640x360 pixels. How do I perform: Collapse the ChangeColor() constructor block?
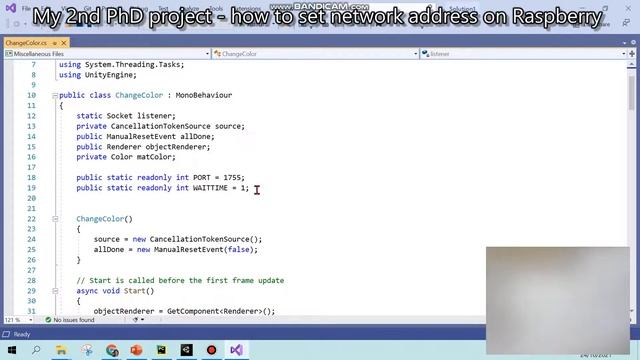55,219
